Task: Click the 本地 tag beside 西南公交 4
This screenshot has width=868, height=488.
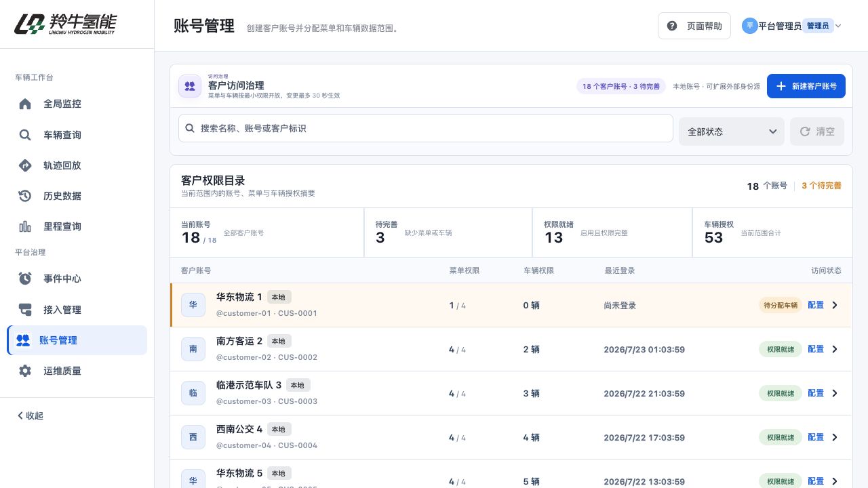Action: (279, 429)
